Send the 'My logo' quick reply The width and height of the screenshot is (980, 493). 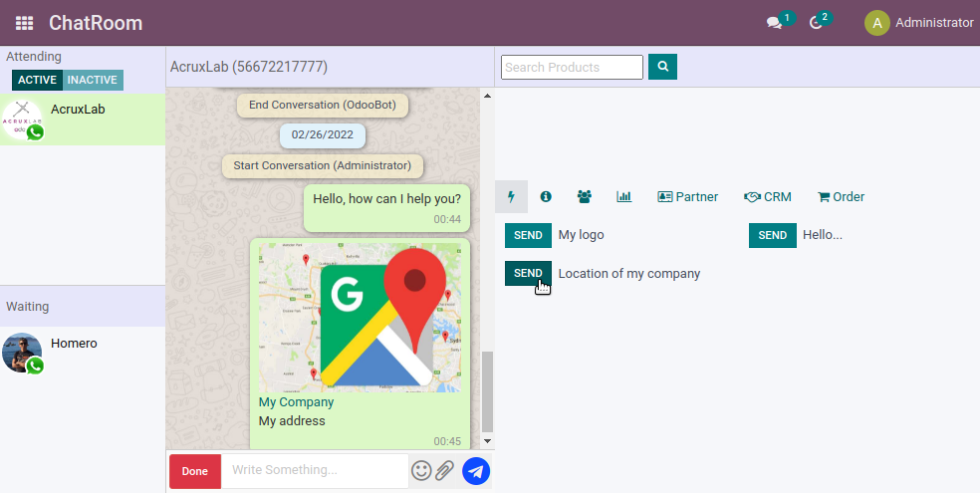click(x=528, y=236)
